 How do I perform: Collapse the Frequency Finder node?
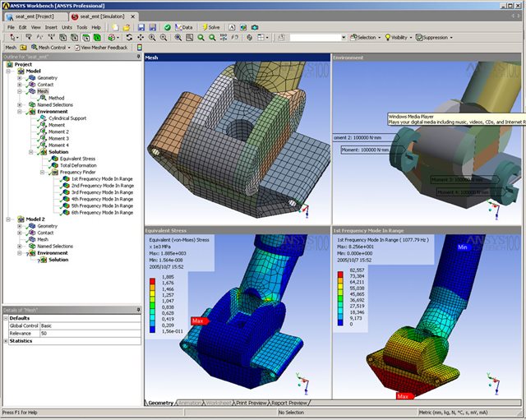[42, 172]
